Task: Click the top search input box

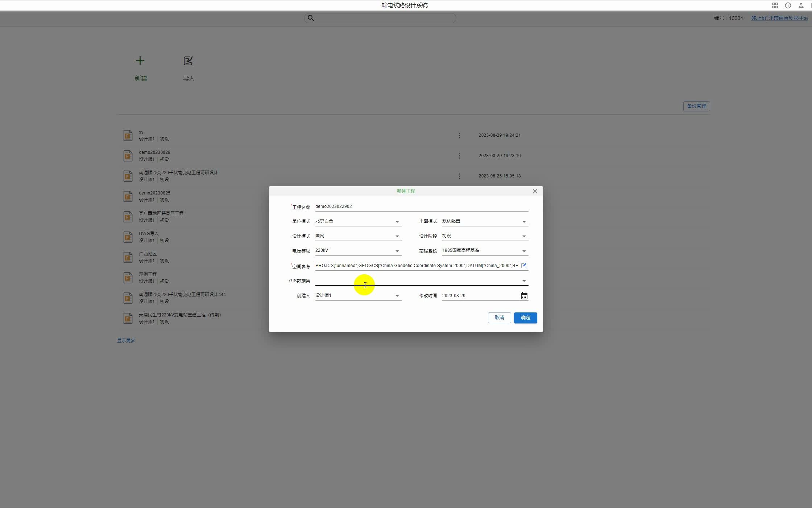Action: click(380, 18)
